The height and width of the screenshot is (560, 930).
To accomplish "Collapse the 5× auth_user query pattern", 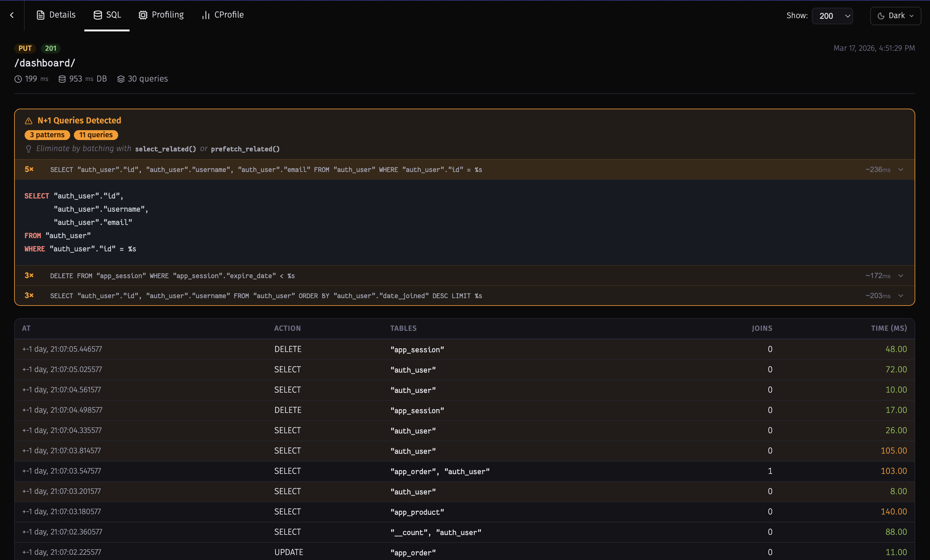I will coord(900,170).
